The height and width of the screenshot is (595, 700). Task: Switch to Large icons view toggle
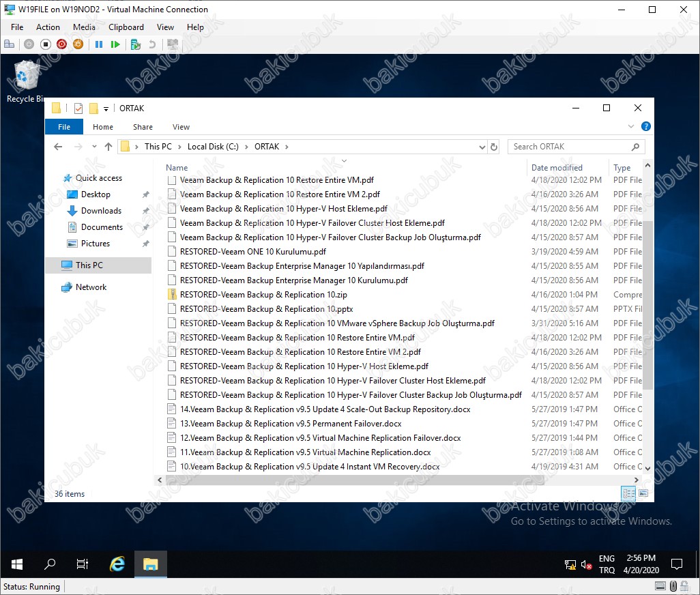(x=643, y=493)
